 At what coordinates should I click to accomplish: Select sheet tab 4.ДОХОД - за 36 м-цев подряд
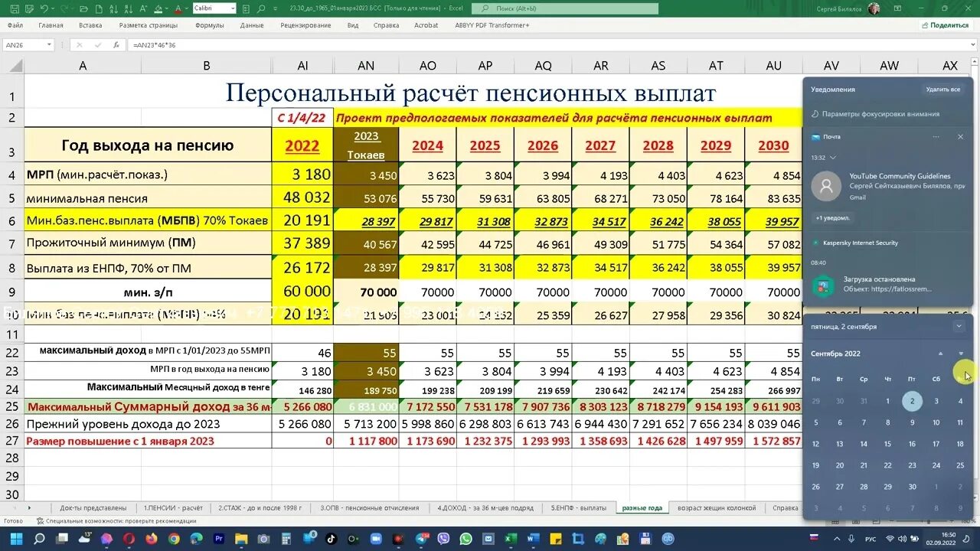point(485,507)
